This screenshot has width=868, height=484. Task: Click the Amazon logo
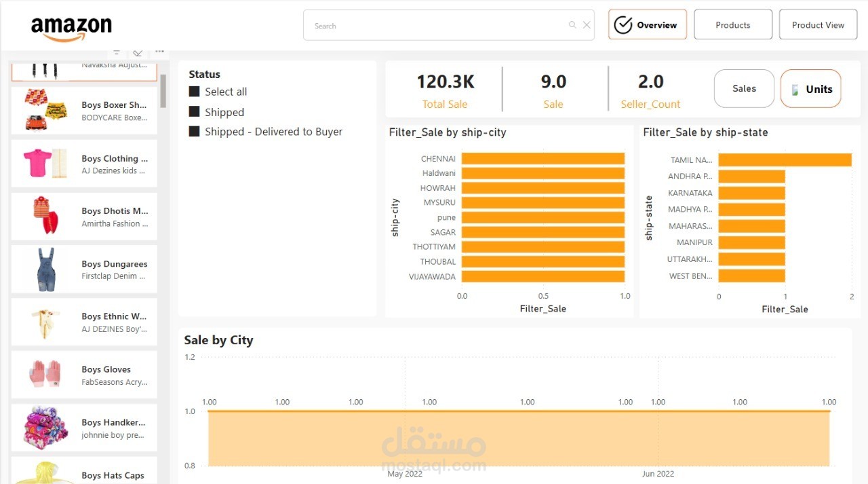pos(71,24)
